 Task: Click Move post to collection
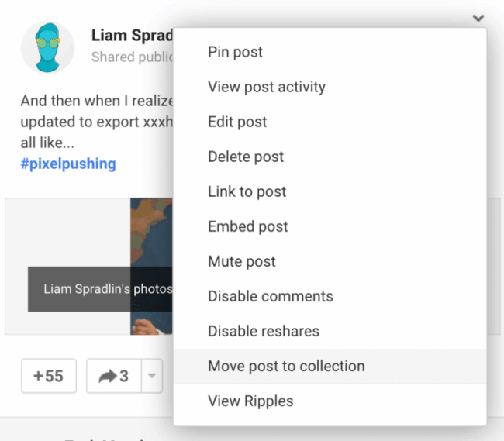pos(285,366)
